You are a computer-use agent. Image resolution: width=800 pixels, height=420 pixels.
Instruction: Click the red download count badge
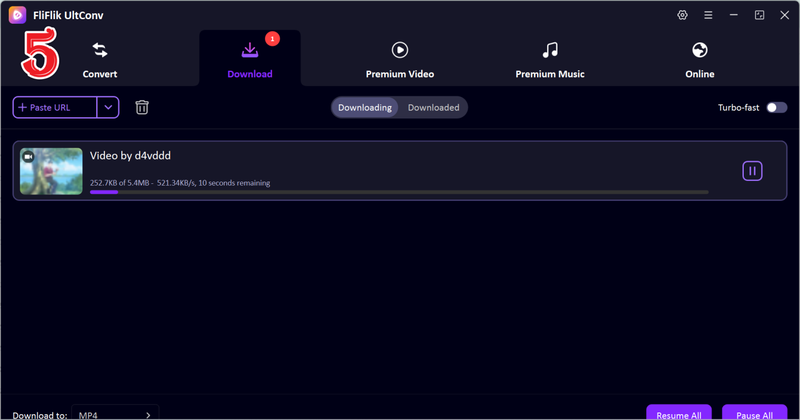click(272, 39)
